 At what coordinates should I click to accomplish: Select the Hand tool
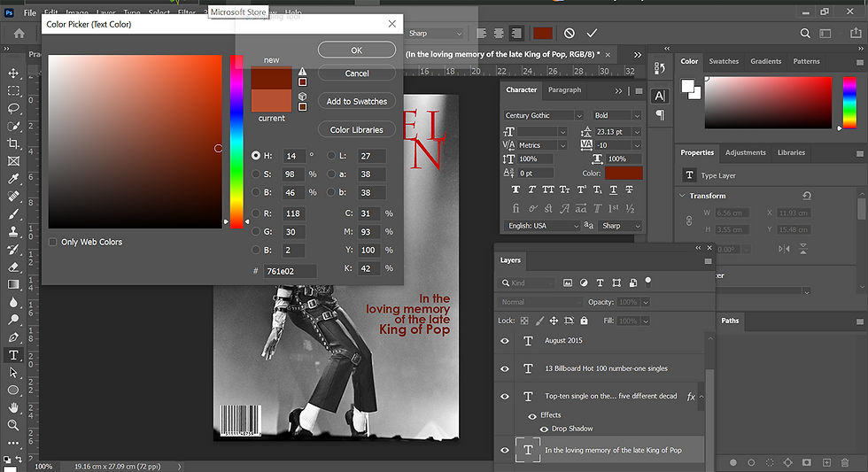click(x=13, y=407)
